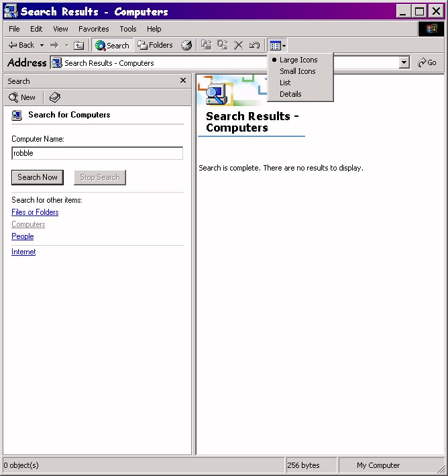The image size is (448, 476).
Task: Maximize the Search Results window
Action: coord(419,11)
